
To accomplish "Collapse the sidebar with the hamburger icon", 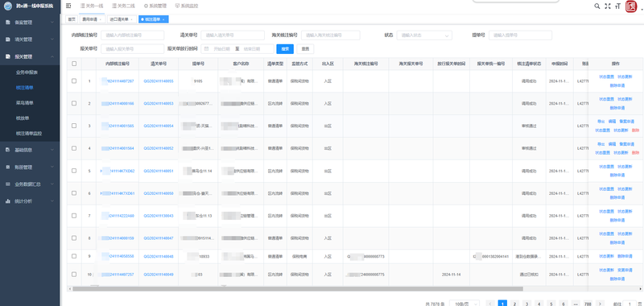I will point(68,6).
